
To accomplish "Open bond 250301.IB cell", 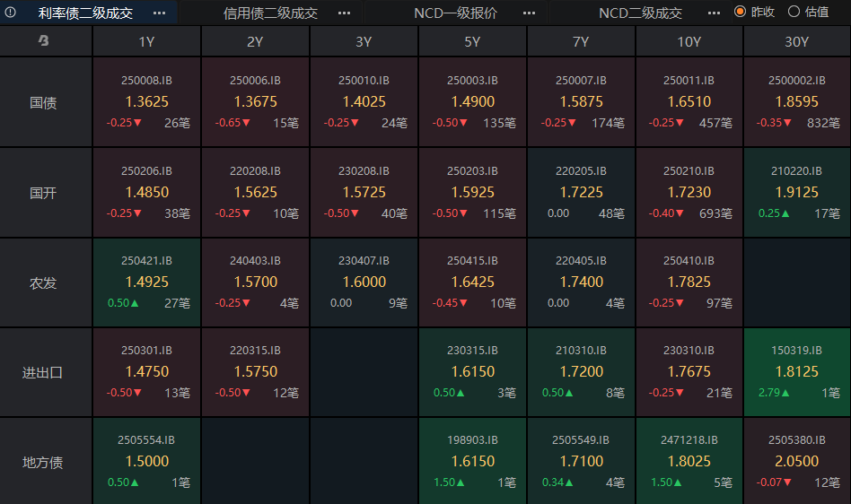I will (x=146, y=373).
